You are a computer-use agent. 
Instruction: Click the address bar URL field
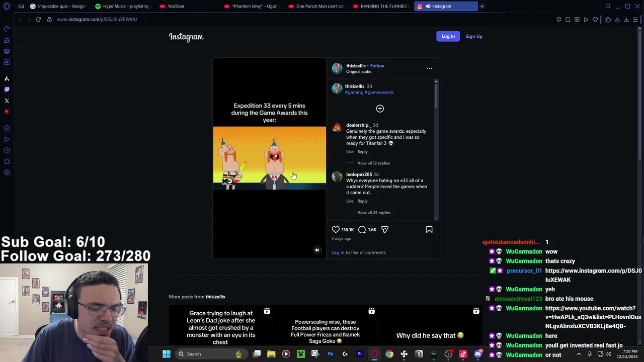coord(302,20)
